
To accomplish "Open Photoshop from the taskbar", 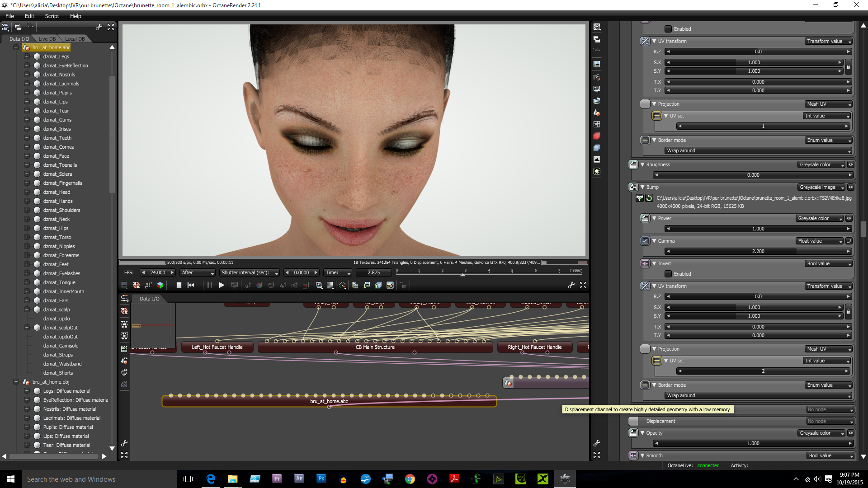I will point(321,479).
